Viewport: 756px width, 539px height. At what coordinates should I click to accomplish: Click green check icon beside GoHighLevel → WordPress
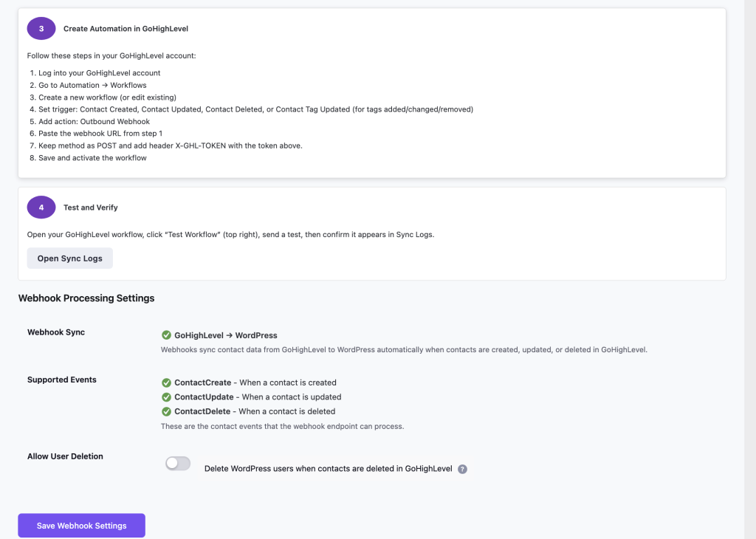point(166,335)
